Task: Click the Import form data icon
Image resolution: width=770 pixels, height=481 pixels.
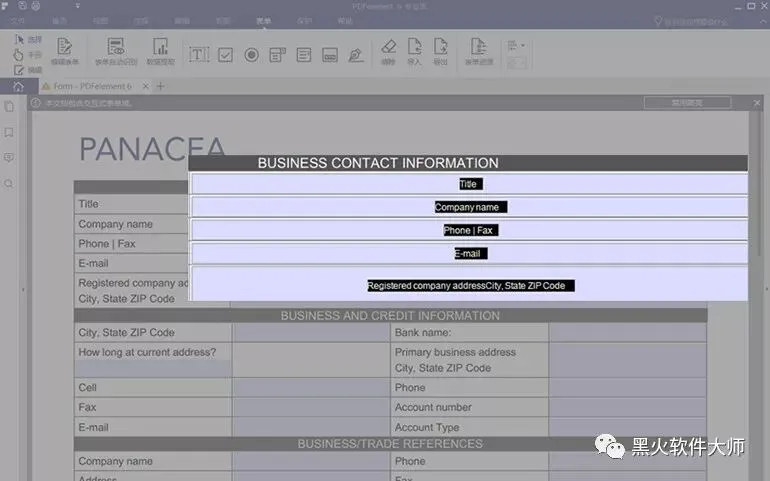Action: [x=414, y=52]
